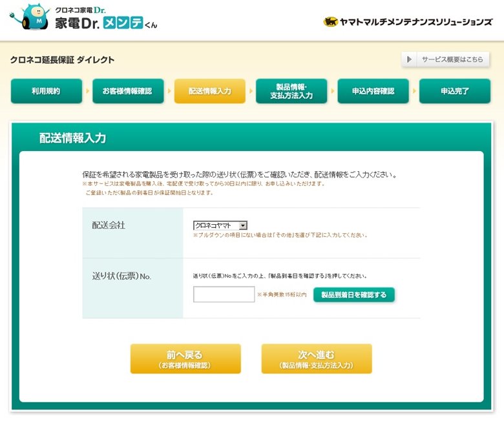504x421 pixels.
Task: Open the 配送会社 dropdown showing クロネコヤマト
Action: tap(220, 225)
